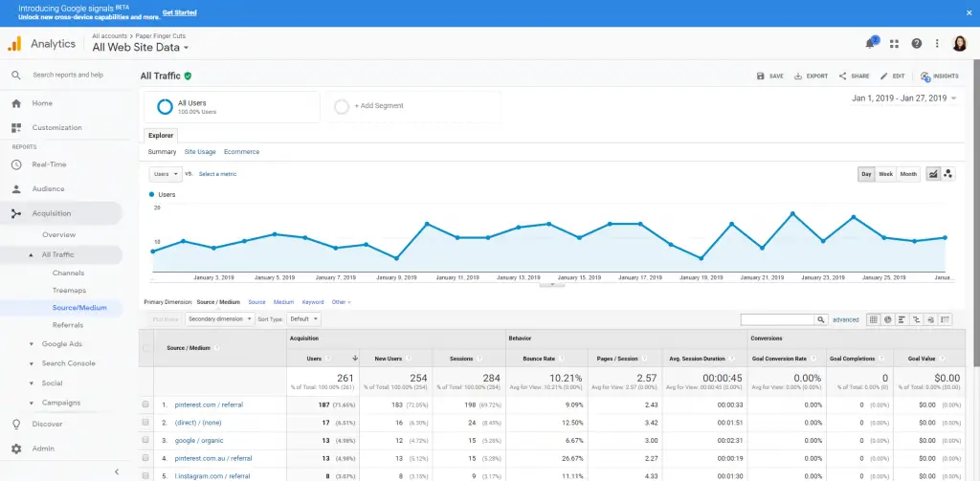The width and height of the screenshot is (980, 481).
Task: Select the Performance bar view icon
Action: pyautogui.click(x=902, y=319)
